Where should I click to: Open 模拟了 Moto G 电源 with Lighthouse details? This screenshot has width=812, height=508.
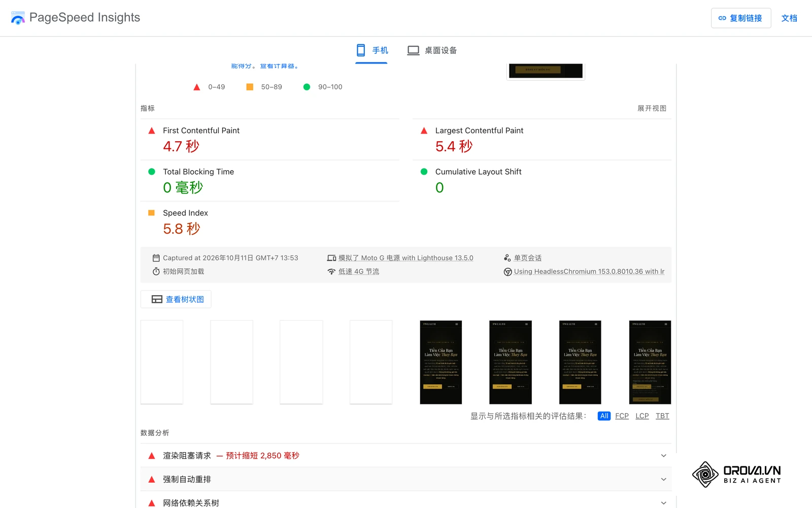pyautogui.click(x=406, y=258)
